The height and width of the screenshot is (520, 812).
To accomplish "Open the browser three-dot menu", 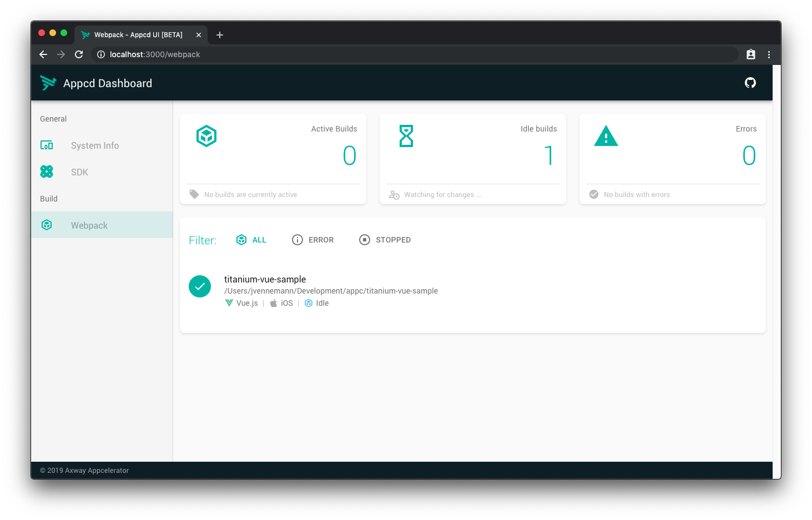I will click(x=769, y=54).
